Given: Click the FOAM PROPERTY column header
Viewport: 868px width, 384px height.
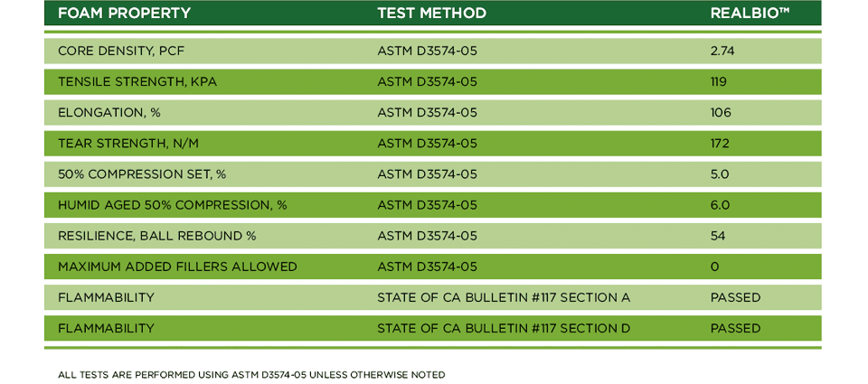Looking at the screenshot, I should click(x=124, y=13).
